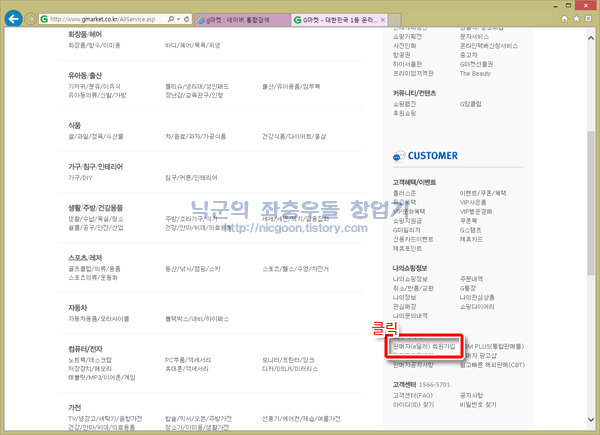The width and height of the screenshot is (600, 435).
Task: Open the 가전 category heading
Action: 75,407
